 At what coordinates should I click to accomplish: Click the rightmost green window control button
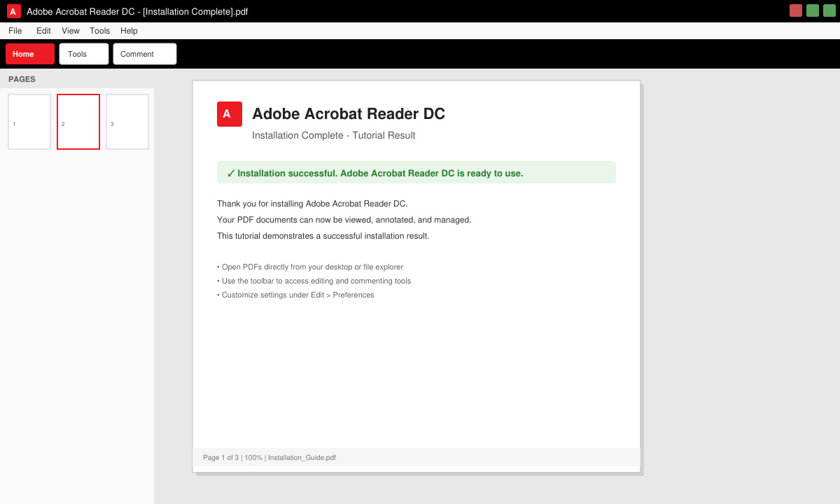(x=829, y=10)
